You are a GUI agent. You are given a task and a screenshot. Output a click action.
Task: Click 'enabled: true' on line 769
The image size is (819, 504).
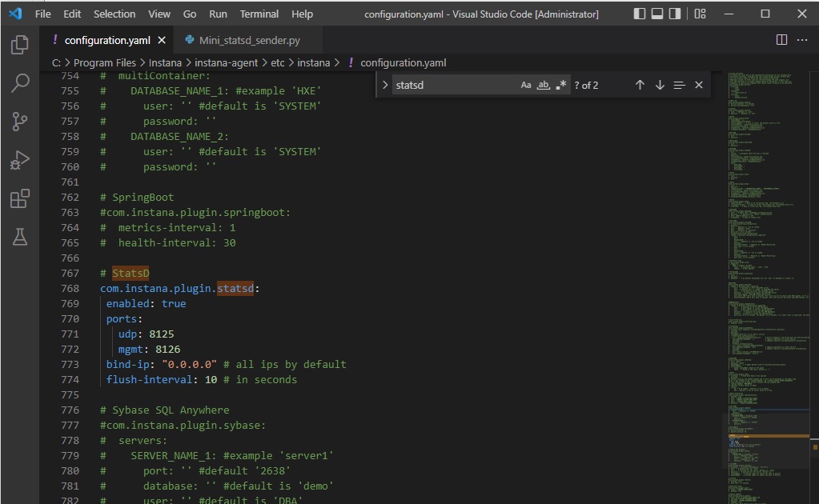point(146,304)
